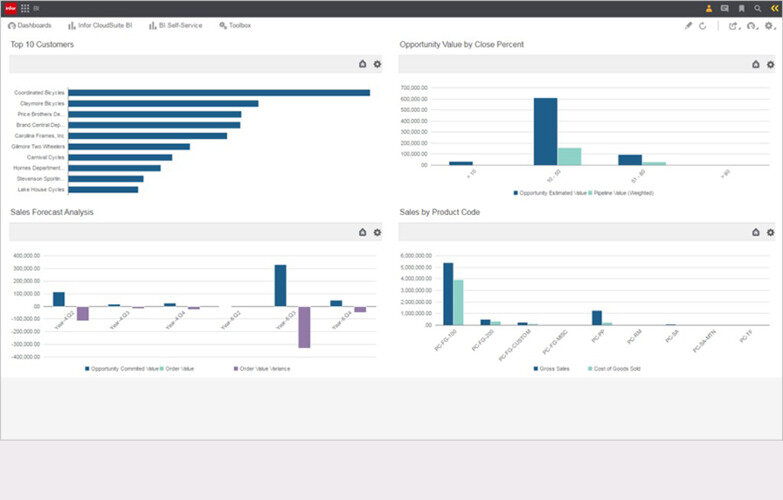Image resolution: width=783 pixels, height=500 pixels.
Task: Toggle Pipeline Value (Weighted) legend series
Action: [621, 193]
